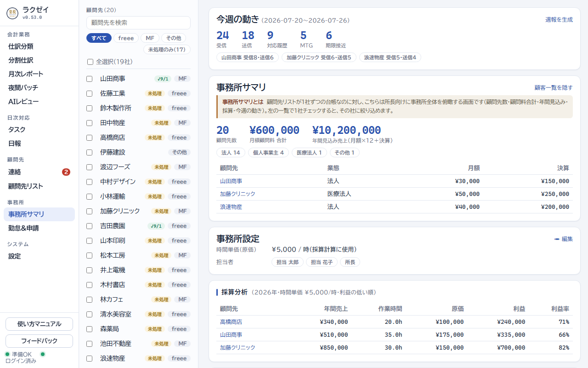
Task: Click the 山本印刷 list name
Action: [x=113, y=241]
